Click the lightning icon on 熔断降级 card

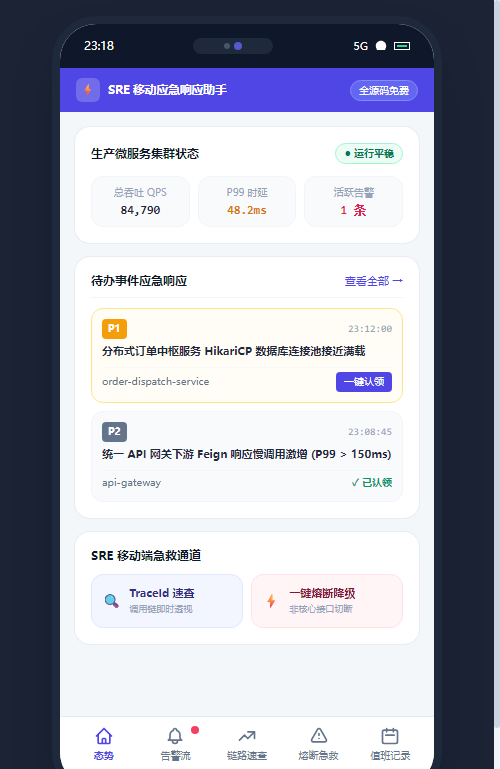point(271,601)
